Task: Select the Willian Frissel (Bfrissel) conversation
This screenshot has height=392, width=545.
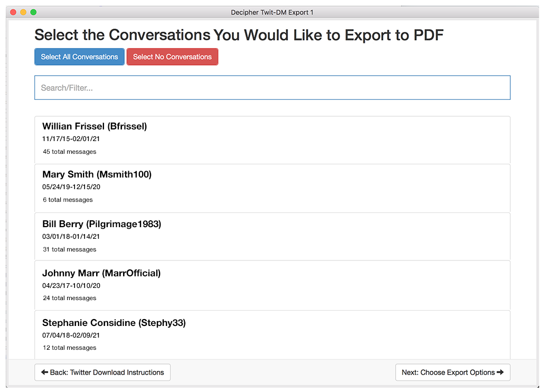Action: coord(272,140)
